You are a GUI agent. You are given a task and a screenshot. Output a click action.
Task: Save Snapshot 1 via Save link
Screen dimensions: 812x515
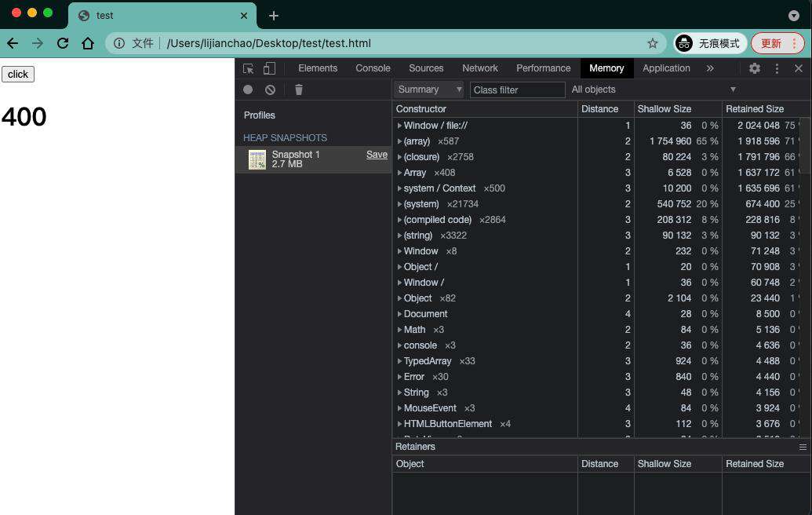(377, 155)
